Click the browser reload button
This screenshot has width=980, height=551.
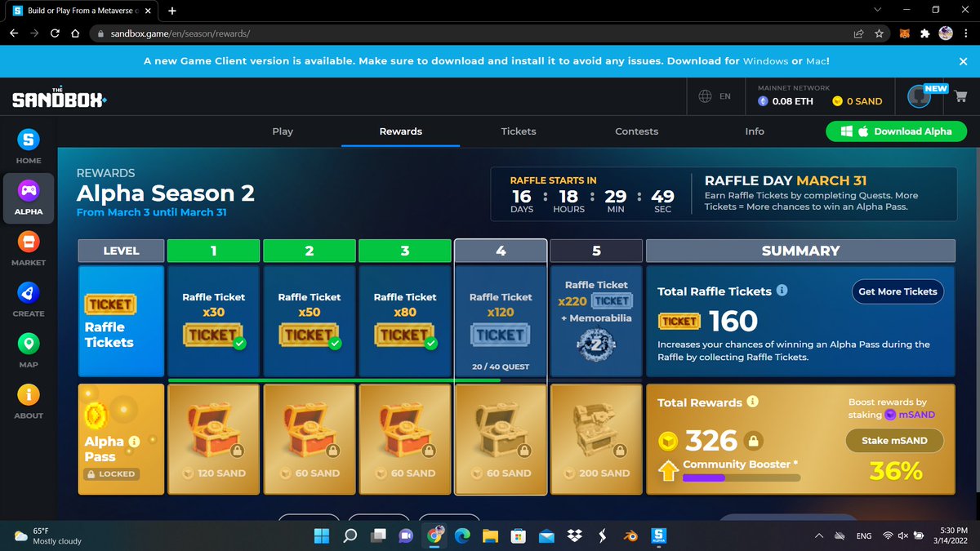coord(54,34)
